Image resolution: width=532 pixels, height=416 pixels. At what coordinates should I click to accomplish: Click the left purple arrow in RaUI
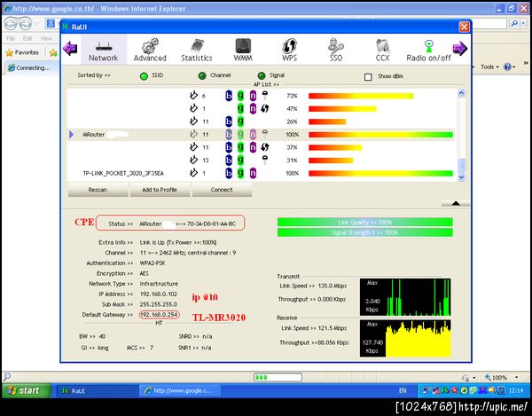point(70,49)
